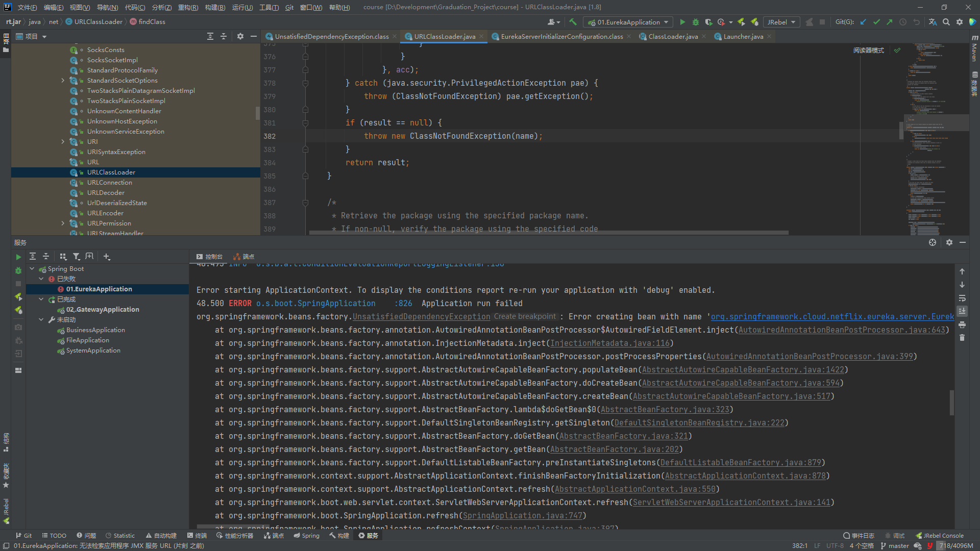Switch to the 端点 tab in Services
980x551 pixels.
pyautogui.click(x=244, y=257)
